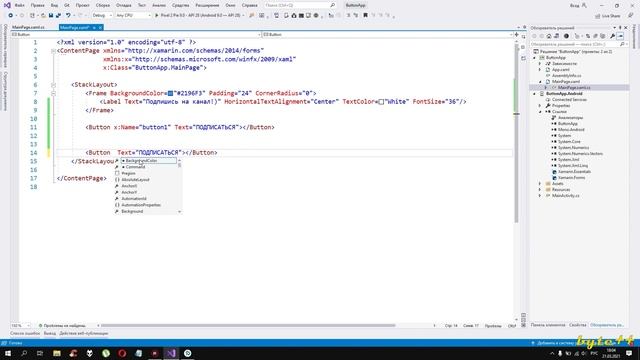Viewport: 640px width, 360px height.
Task: Collapse the ContentPage element on line 2
Action: (x=53, y=51)
